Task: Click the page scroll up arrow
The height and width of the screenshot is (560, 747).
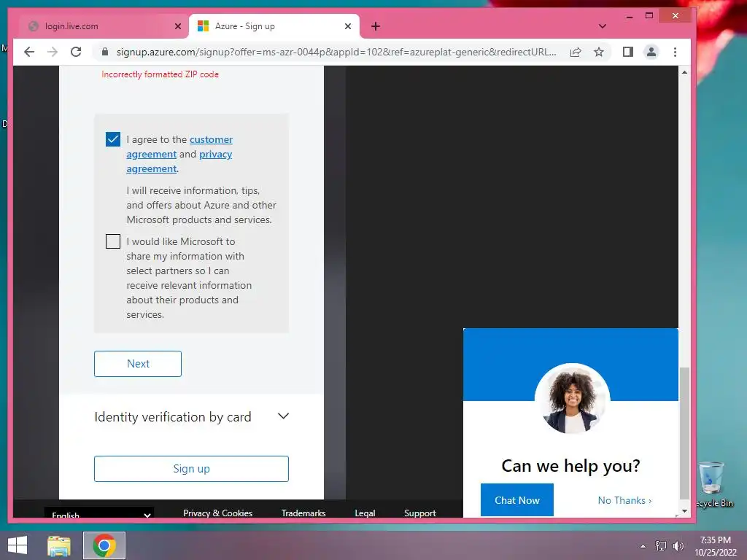Action: tap(684, 72)
